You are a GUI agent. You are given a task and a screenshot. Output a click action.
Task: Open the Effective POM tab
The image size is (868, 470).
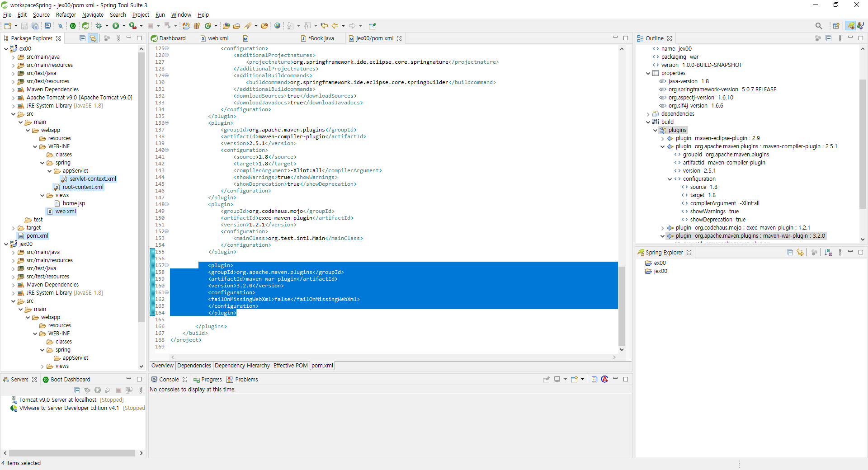pyautogui.click(x=290, y=366)
